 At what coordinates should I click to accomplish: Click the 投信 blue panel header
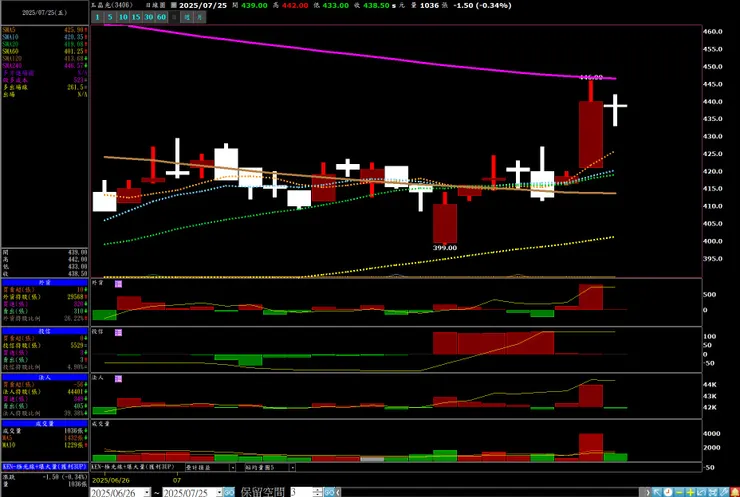[44, 331]
